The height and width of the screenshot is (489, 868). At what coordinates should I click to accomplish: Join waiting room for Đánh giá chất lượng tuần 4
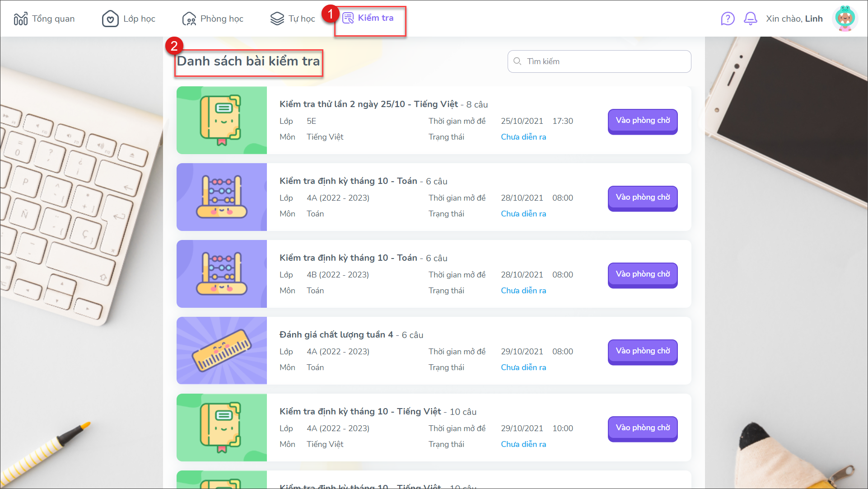pyautogui.click(x=642, y=351)
